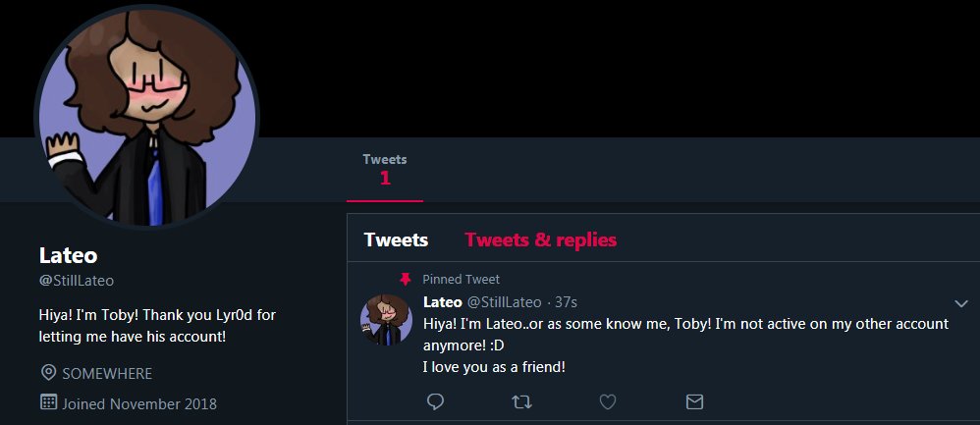Viewport: 980px width, 425px height.
Task: Open the large Lateo profile picture
Action: coord(147,116)
